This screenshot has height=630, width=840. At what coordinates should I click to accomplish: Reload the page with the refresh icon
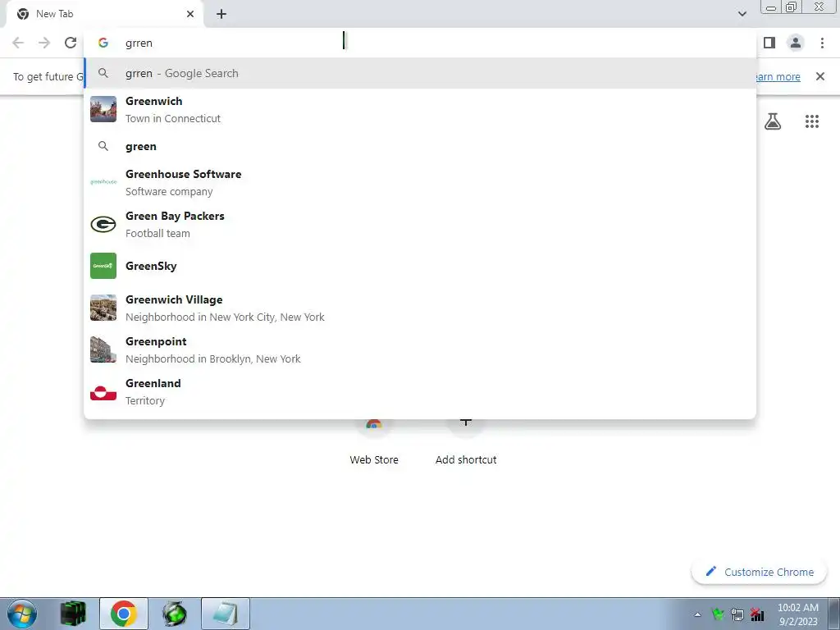[x=71, y=43]
